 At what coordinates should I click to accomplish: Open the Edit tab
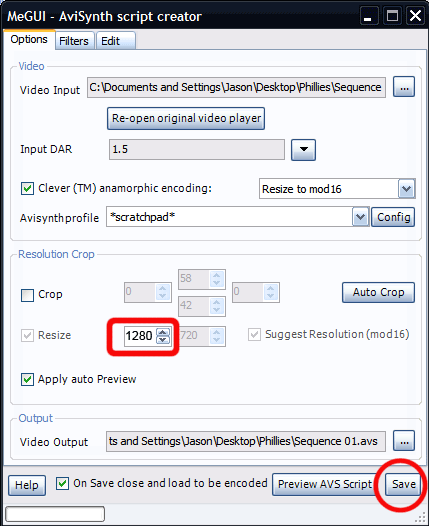click(116, 41)
